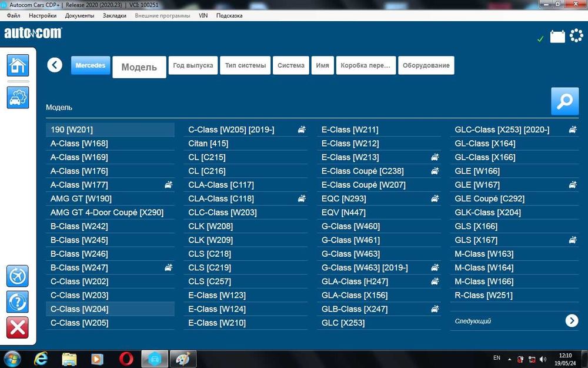This screenshot has height=368, width=588.
Task: Select the Имя step tab
Action: coord(322,65)
